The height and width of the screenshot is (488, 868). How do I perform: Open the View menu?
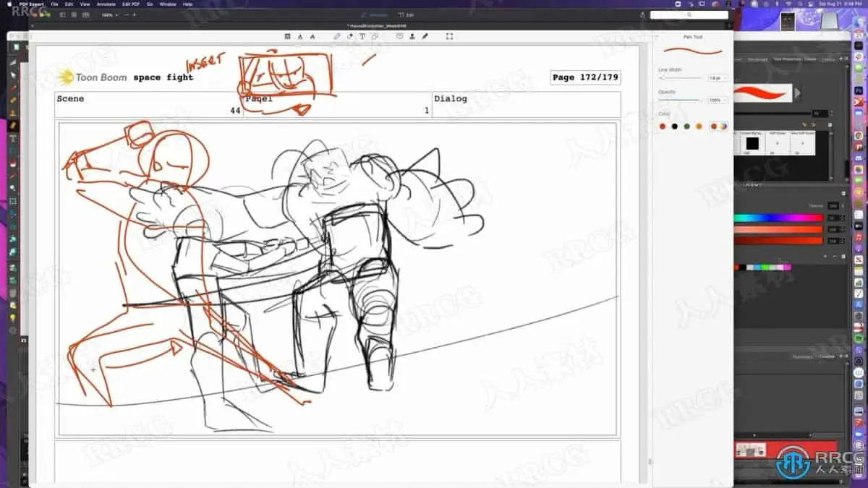(85, 4)
